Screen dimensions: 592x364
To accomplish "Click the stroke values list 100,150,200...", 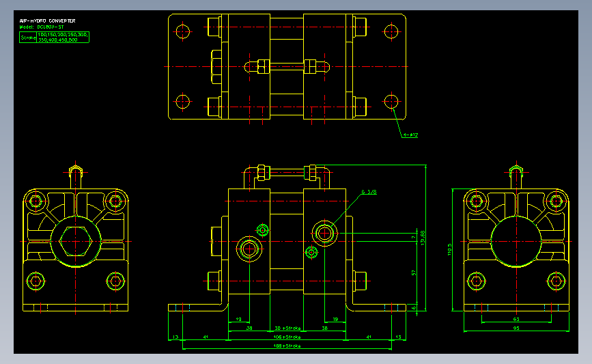I will click(63, 37).
